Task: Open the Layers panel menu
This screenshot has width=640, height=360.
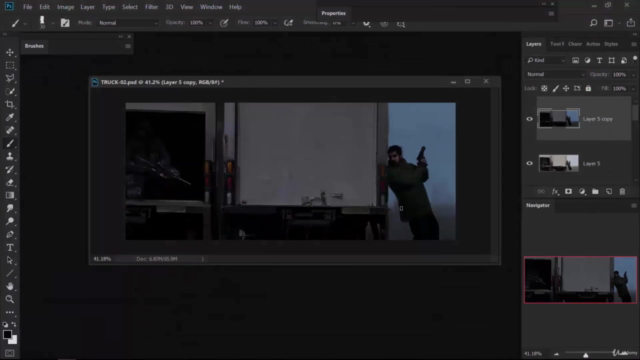Action: coord(633,44)
